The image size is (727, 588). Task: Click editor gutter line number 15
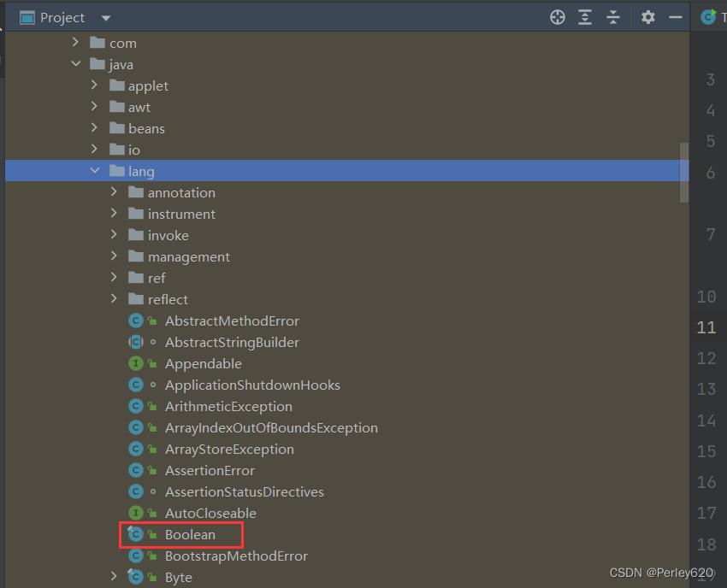click(706, 451)
